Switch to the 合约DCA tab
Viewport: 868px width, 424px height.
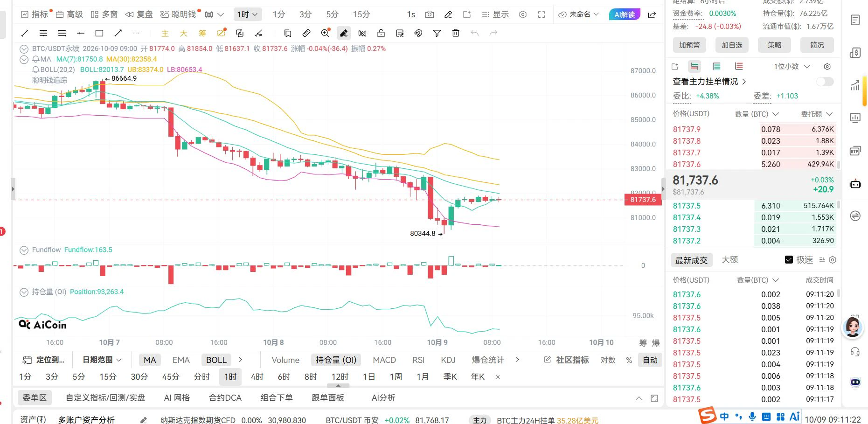click(225, 397)
